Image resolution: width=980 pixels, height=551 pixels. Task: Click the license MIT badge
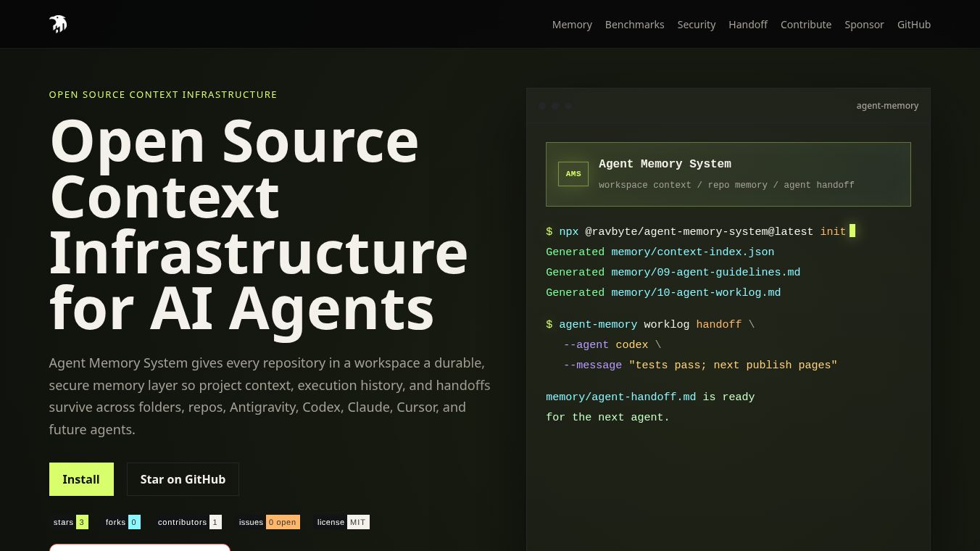pyautogui.click(x=341, y=522)
